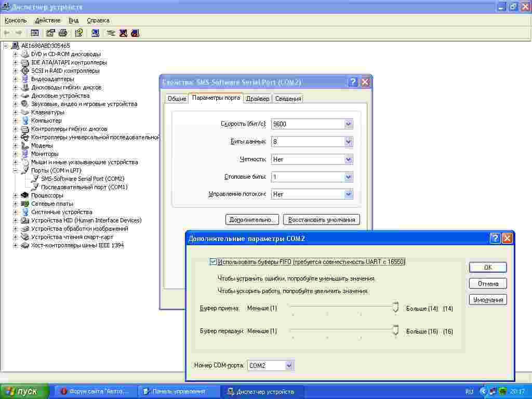532x399 pixels.
Task: Open the 'Действие' menu
Action: (x=48, y=20)
